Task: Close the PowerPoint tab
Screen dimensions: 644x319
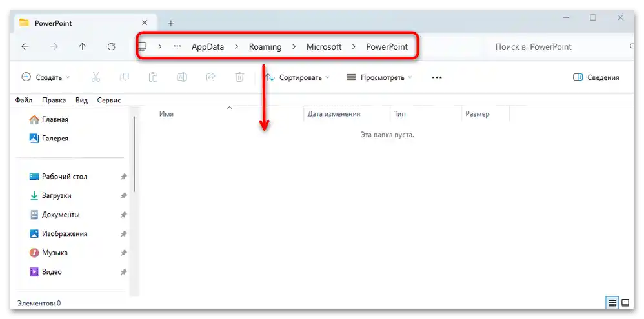Action: [x=145, y=23]
